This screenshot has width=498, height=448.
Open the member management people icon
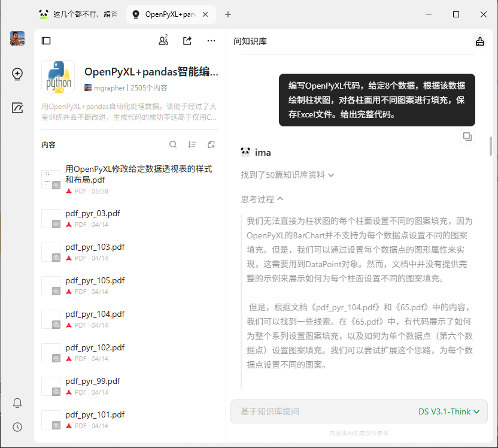[162, 40]
